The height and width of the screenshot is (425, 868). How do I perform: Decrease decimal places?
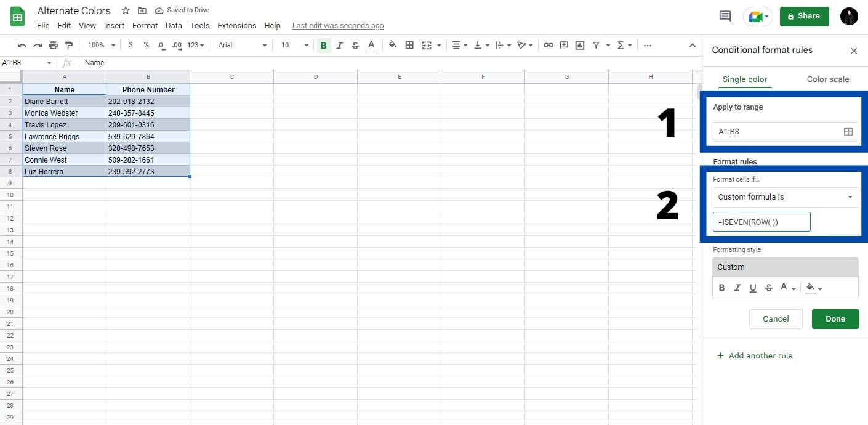click(161, 45)
